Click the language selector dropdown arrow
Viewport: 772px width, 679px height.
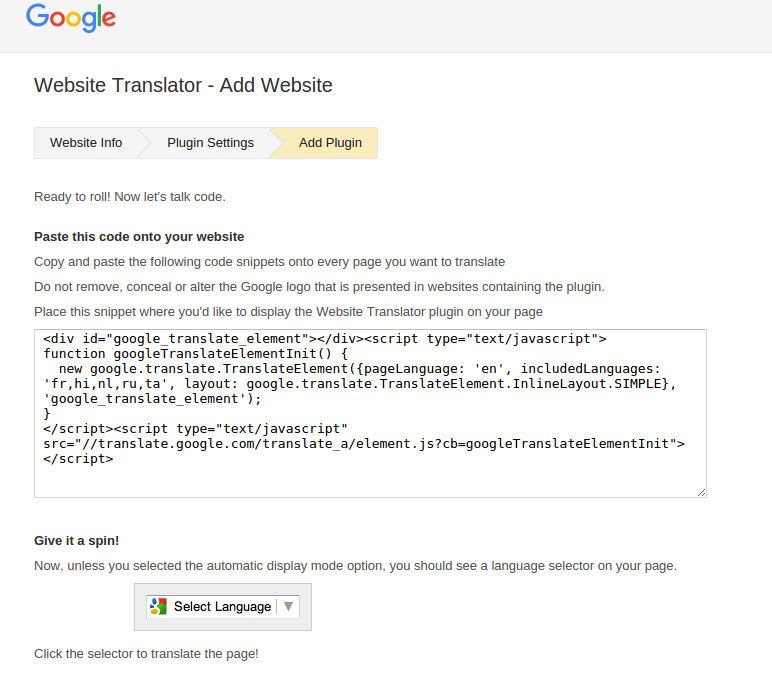(x=289, y=606)
